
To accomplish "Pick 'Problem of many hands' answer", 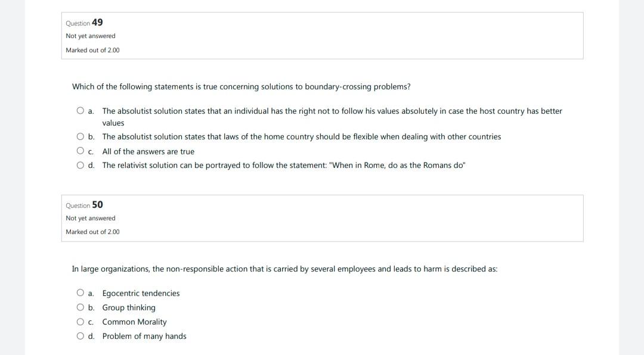I will (x=80, y=335).
